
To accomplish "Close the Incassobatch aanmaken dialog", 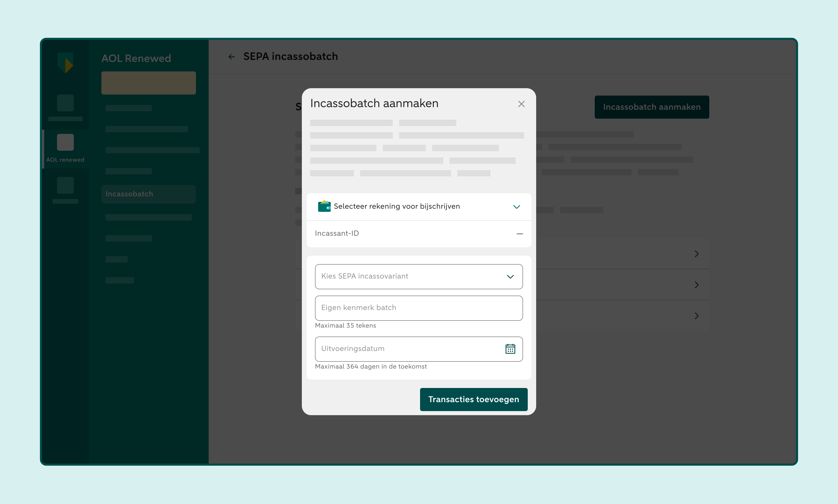I will [x=521, y=104].
